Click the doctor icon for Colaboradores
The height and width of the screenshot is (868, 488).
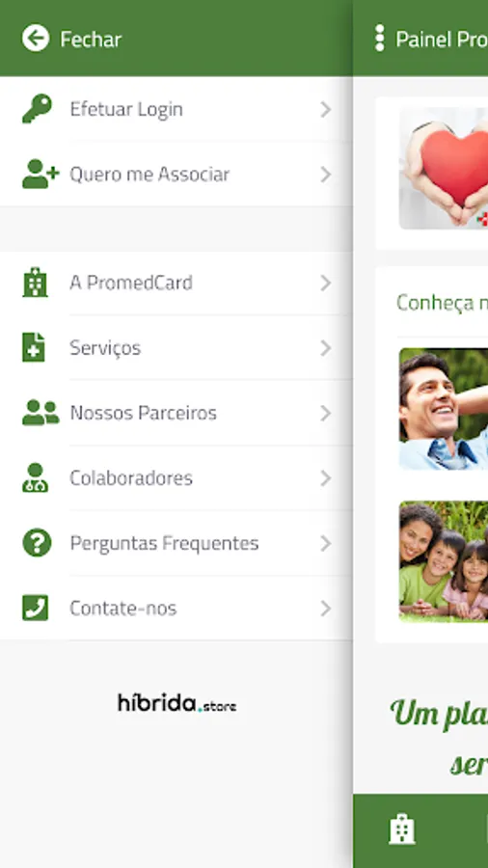coord(35,477)
